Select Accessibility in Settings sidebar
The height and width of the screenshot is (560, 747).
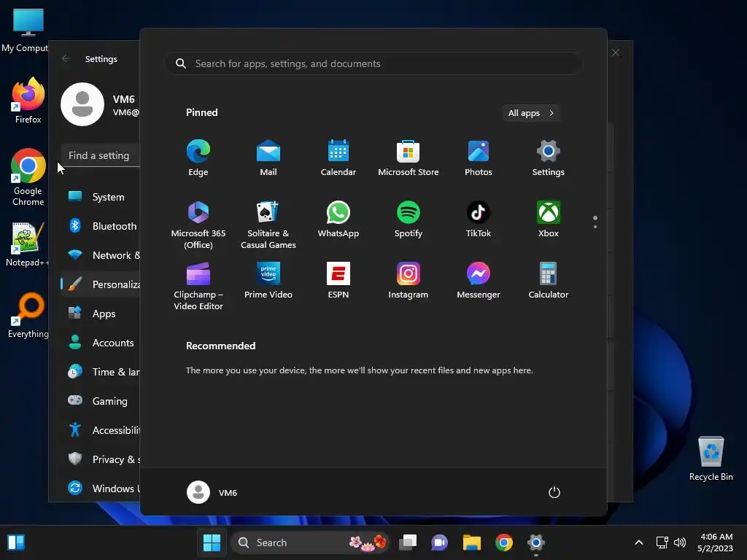pyautogui.click(x=100, y=430)
